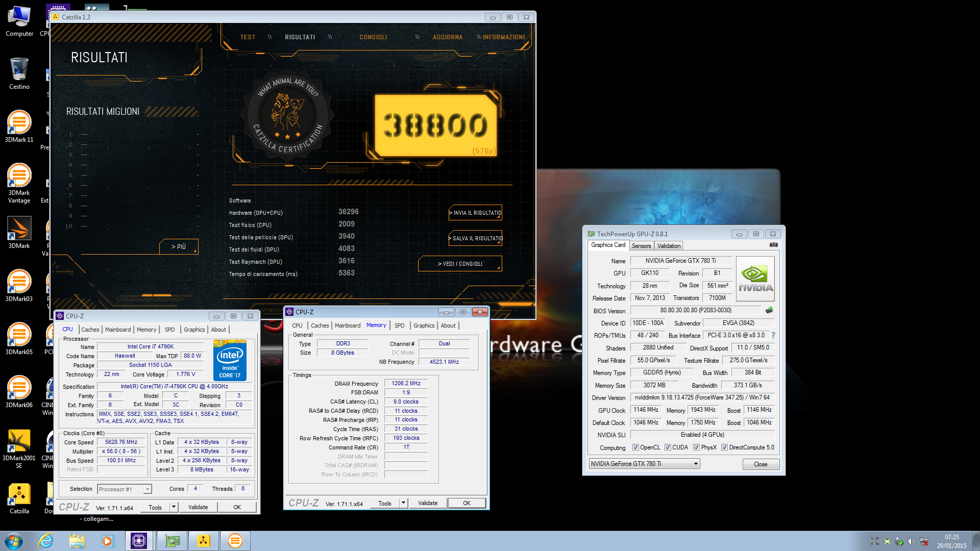
Task: Switch to Catzilla taskbar button
Action: [x=204, y=541]
